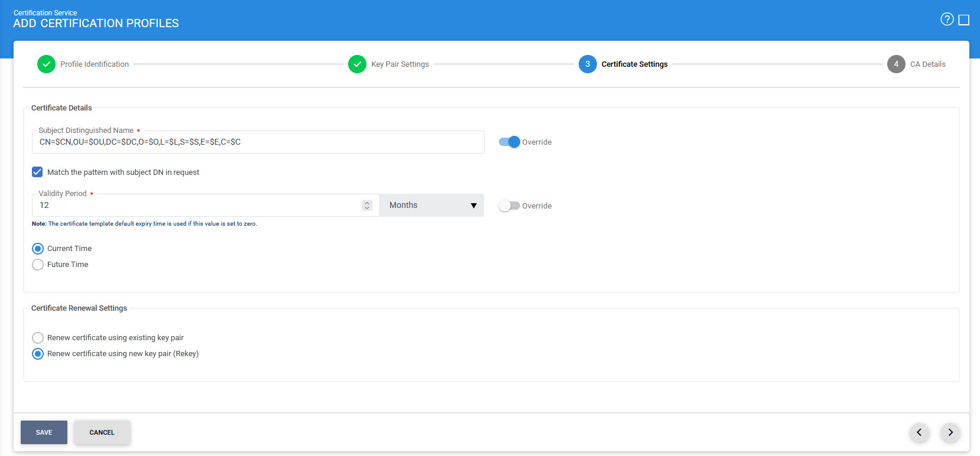Switch to the Key Pair Settings step label

pyautogui.click(x=400, y=64)
